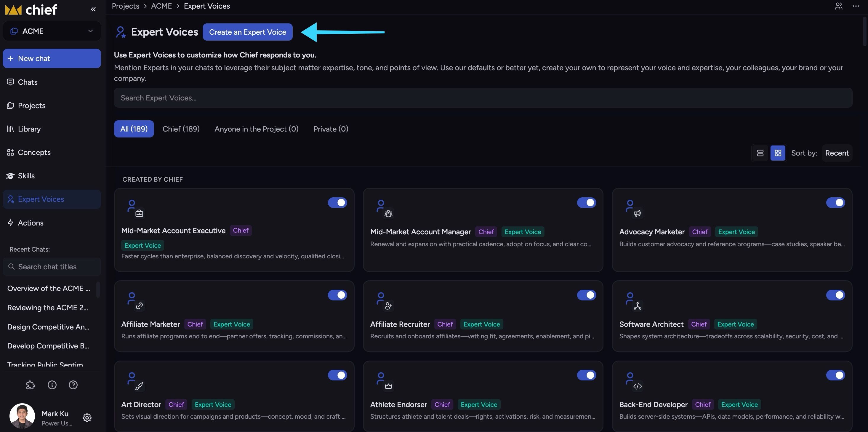868x432 pixels.
Task: Click the Chief logo
Action: tap(31, 10)
